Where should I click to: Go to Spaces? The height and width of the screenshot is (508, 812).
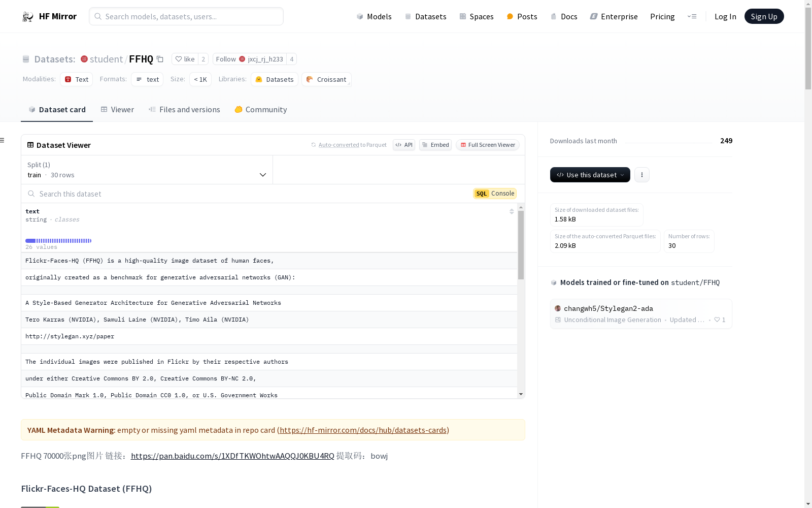click(477, 17)
